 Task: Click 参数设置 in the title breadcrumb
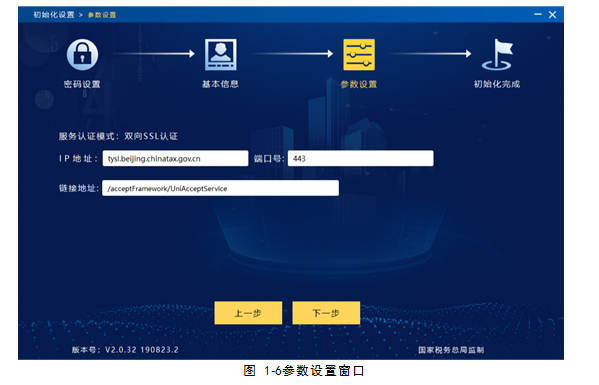pos(102,15)
